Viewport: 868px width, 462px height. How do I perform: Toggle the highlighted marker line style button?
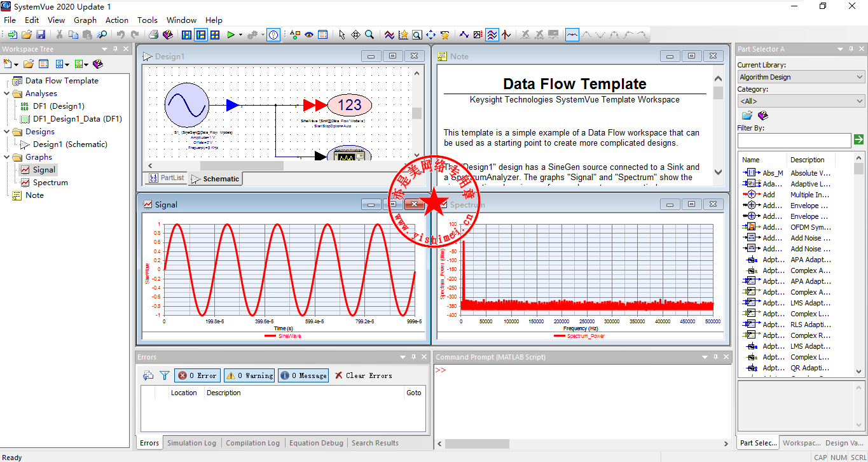click(572, 35)
